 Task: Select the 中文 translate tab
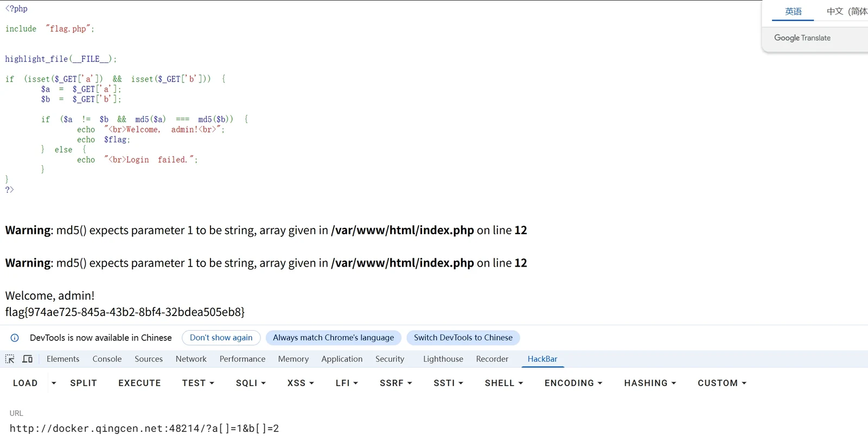click(847, 11)
